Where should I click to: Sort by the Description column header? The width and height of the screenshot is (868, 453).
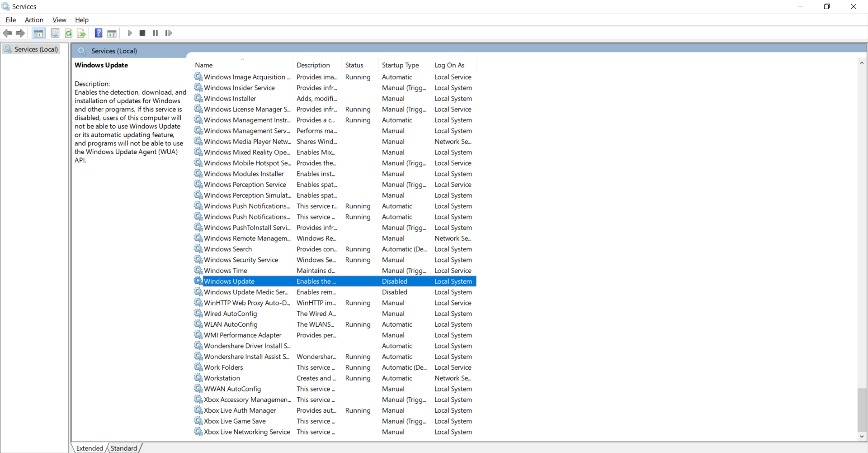[x=317, y=65]
